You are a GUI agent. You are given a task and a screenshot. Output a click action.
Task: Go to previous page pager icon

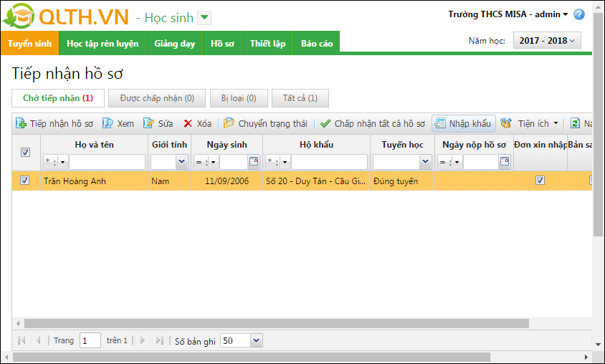38,340
